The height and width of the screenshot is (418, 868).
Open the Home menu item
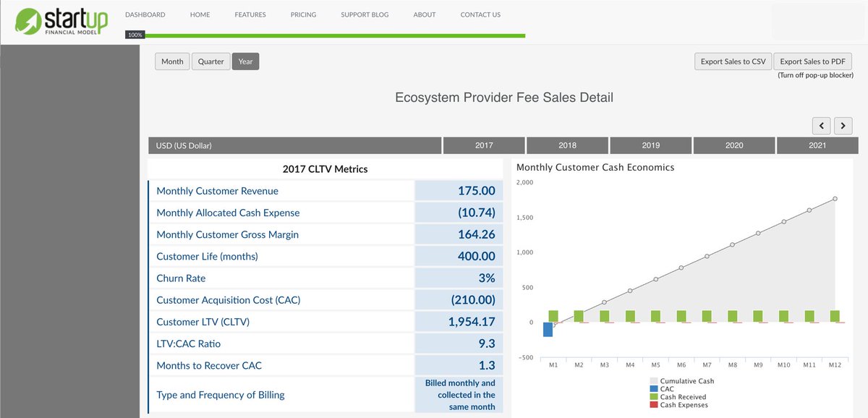pos(200,14)
